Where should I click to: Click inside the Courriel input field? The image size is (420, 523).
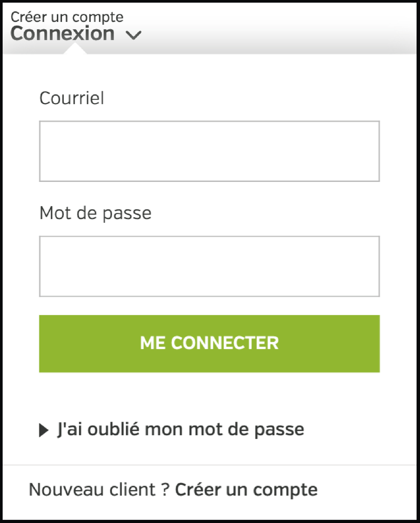pos(209,151)
